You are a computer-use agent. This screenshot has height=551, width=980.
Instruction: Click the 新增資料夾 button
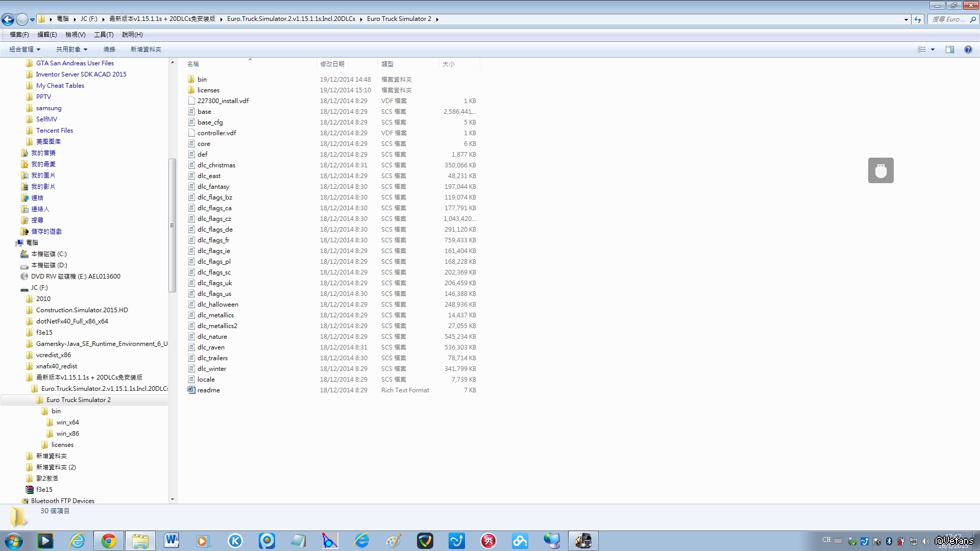point(145,49)
